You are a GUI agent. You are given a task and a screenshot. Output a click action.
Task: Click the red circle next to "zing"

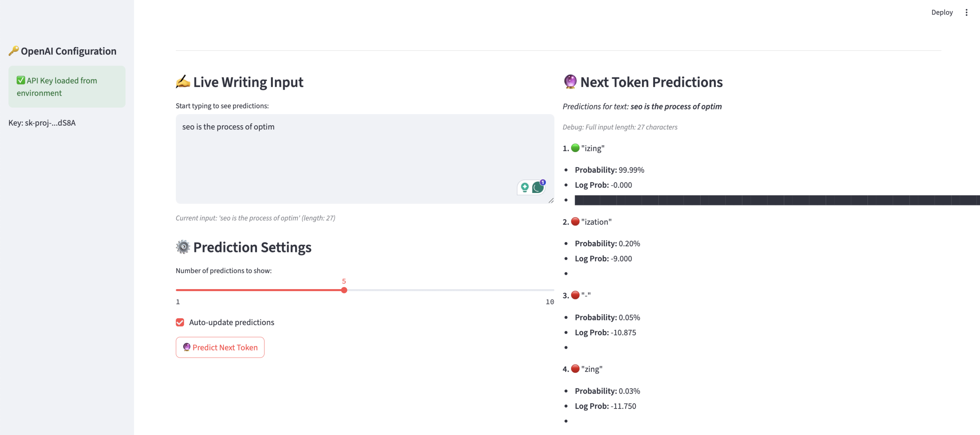[575, 368]
